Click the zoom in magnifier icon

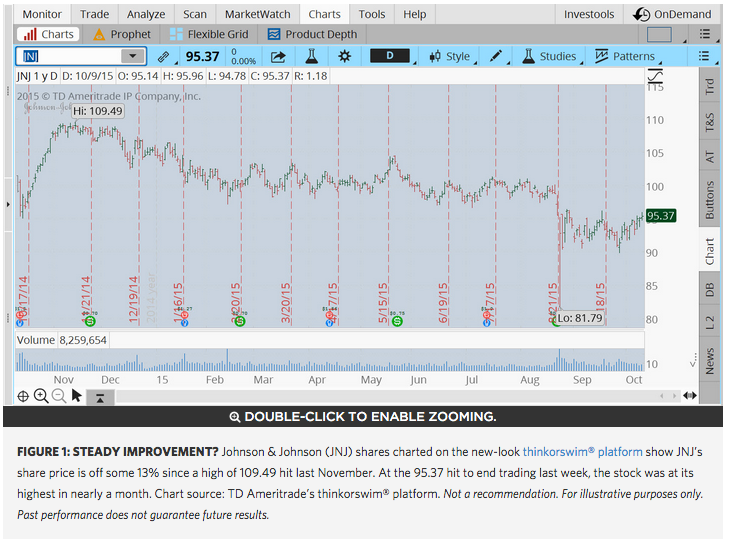click(41, 396)
